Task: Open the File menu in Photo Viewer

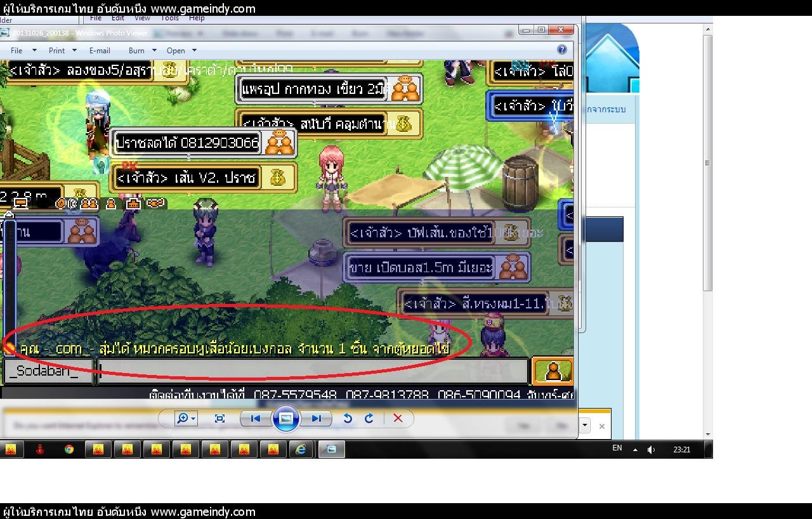Action: (x=16, y=50)
